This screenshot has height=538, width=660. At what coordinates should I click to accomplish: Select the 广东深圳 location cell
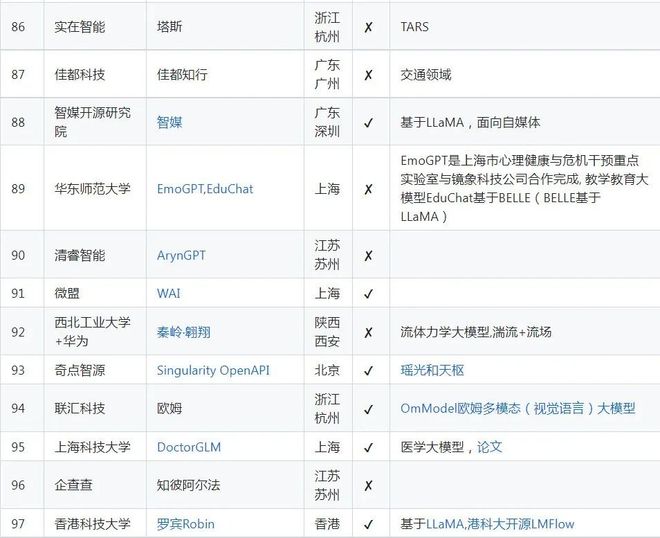(327, 122)
